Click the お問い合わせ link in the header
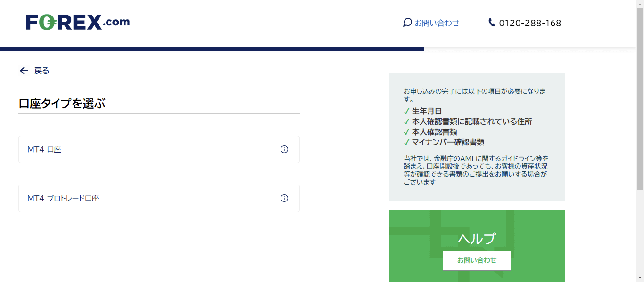Viewport: 644px width, 282px height. click(x=437, y=22)
